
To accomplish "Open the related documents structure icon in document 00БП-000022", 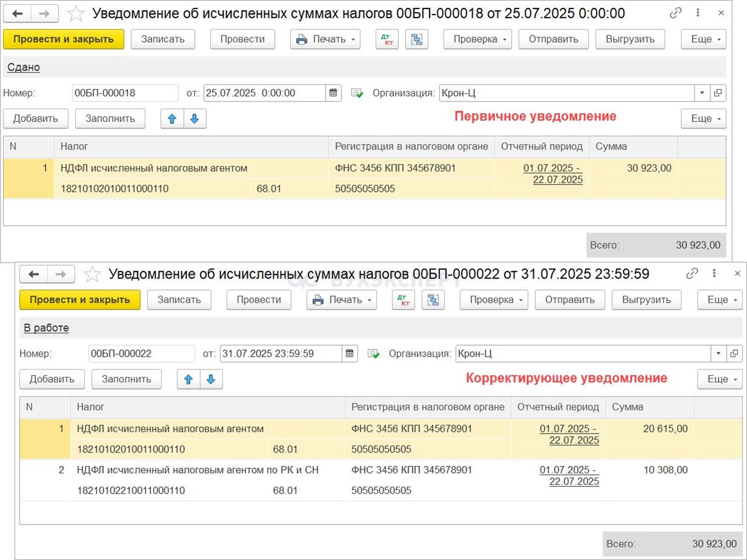I will [433, 300].
